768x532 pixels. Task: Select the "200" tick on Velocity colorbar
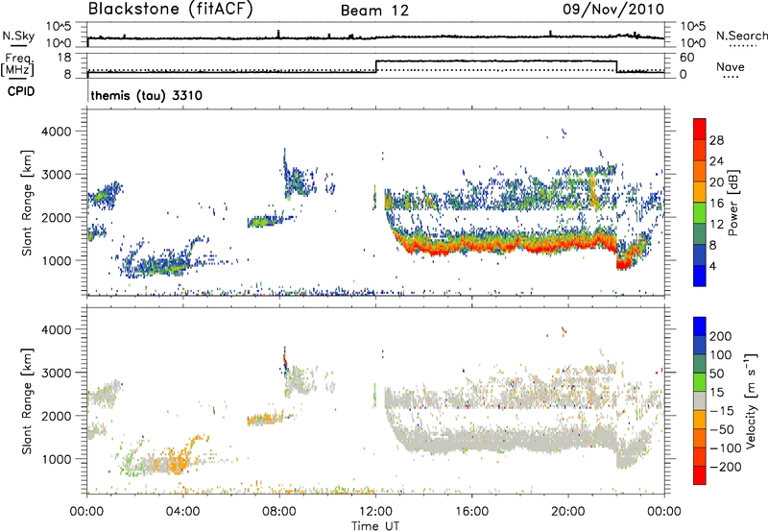pos(721,336)
